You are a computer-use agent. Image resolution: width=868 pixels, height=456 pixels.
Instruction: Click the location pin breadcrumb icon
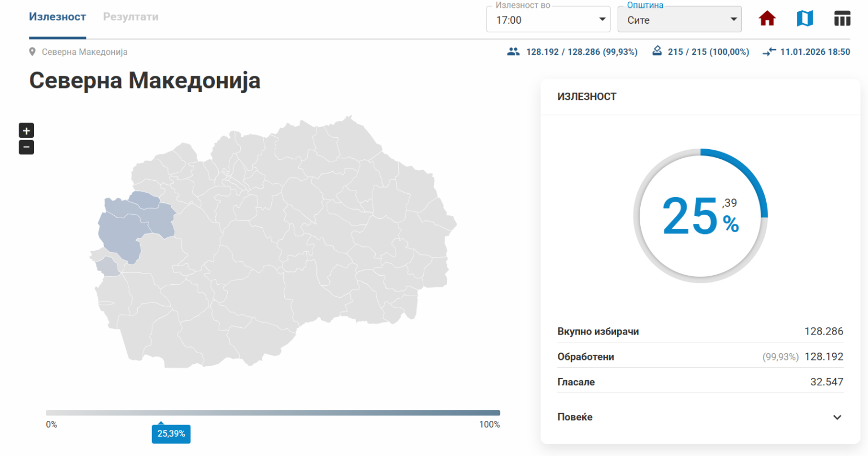pos(33,52)
